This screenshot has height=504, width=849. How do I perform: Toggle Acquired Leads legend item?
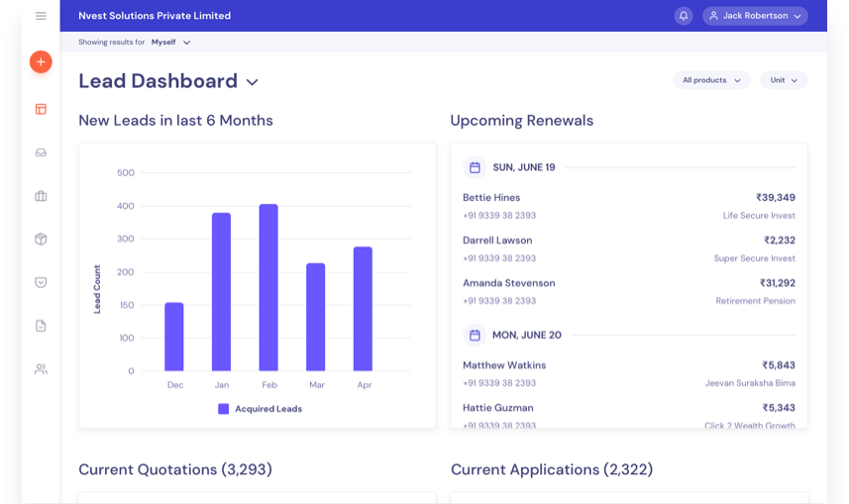tap(260, 409)
